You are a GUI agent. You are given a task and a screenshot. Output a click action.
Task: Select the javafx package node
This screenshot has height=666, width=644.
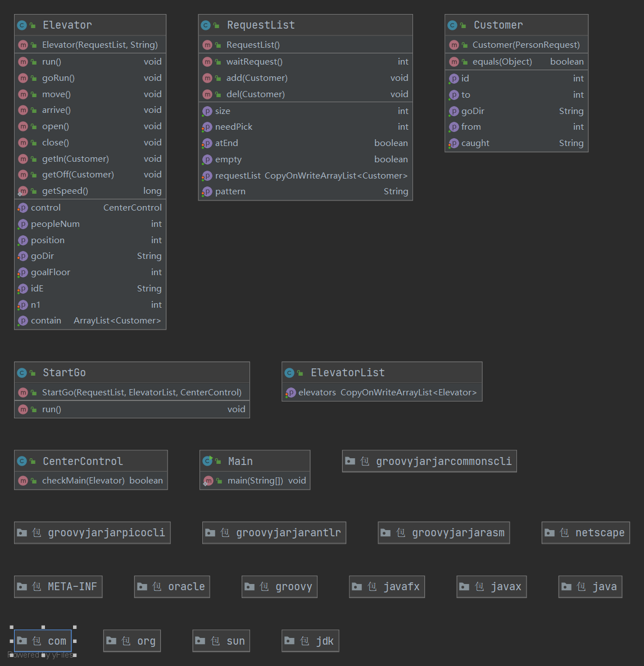click(x=387, y=587)
